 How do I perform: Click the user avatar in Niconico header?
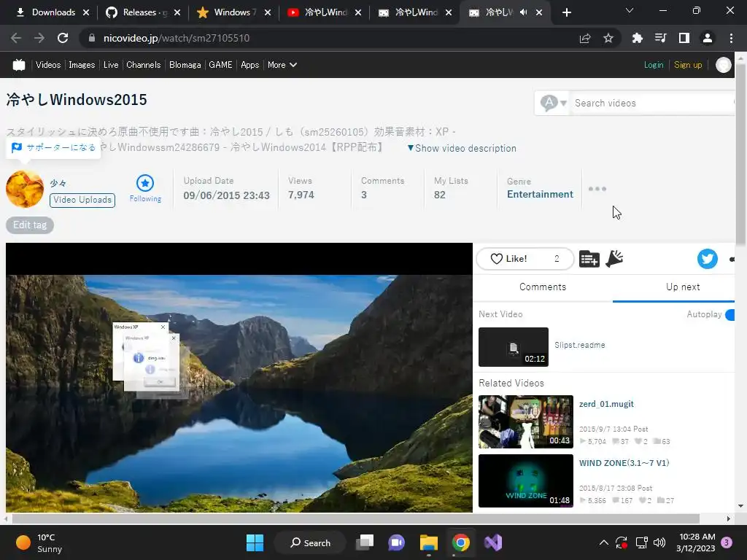(x=723, y=65)
